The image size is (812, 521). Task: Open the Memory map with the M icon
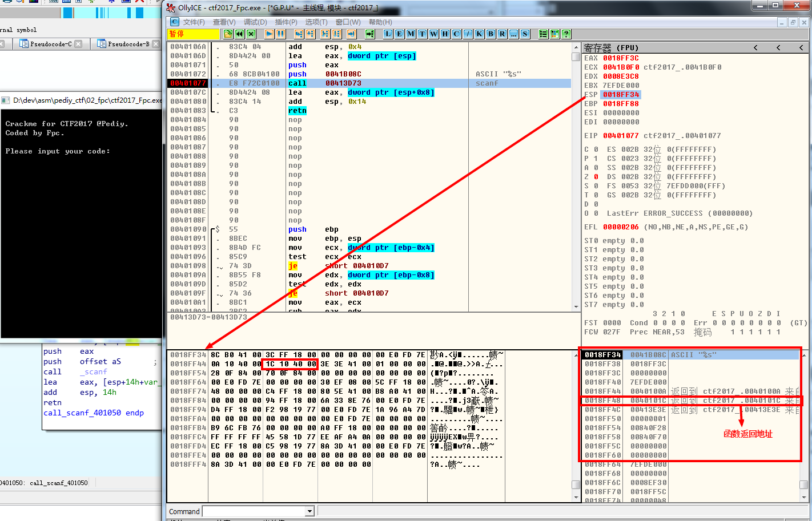411,34
